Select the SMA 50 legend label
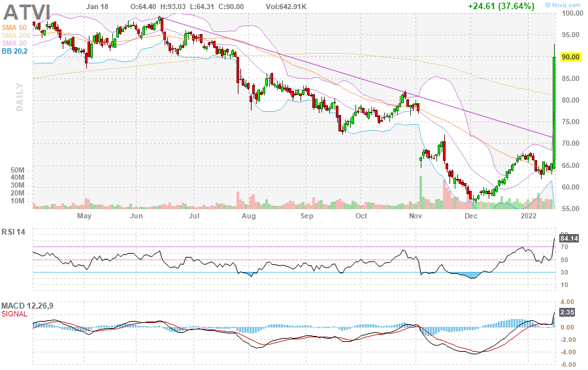Viewport: 588px width, 370px height. 14,27
